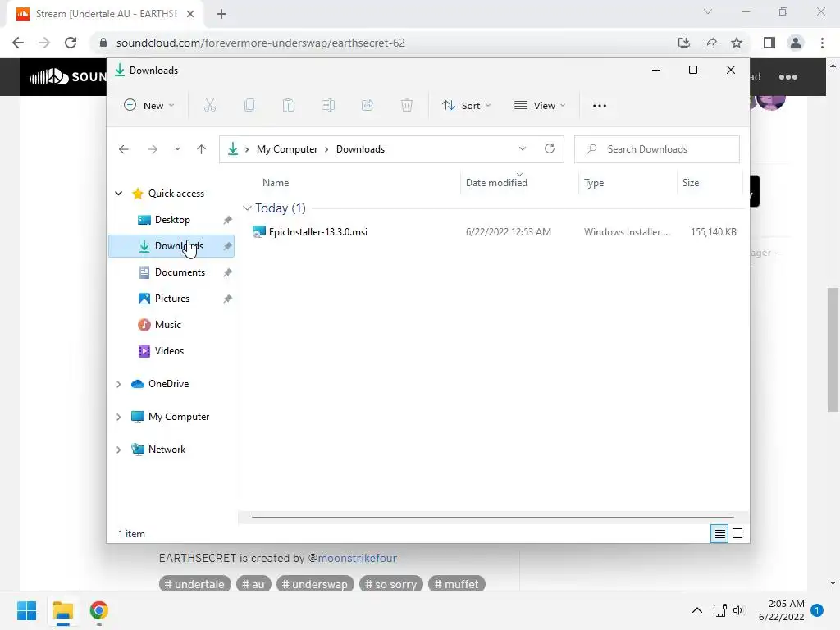The width and height of the screenshot is (840, 630).
Task: Click the Delete trash can icon
Action: (407, 106)
